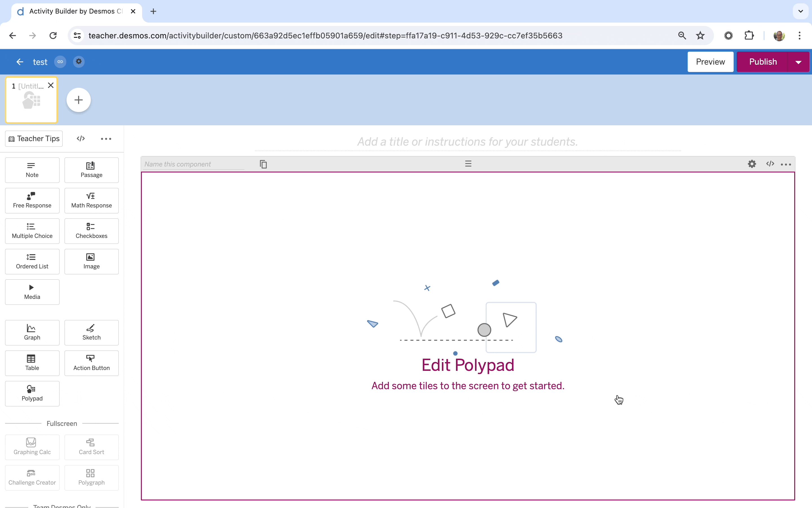
Task: Add an Ordered List component
Action: point(32,262)
